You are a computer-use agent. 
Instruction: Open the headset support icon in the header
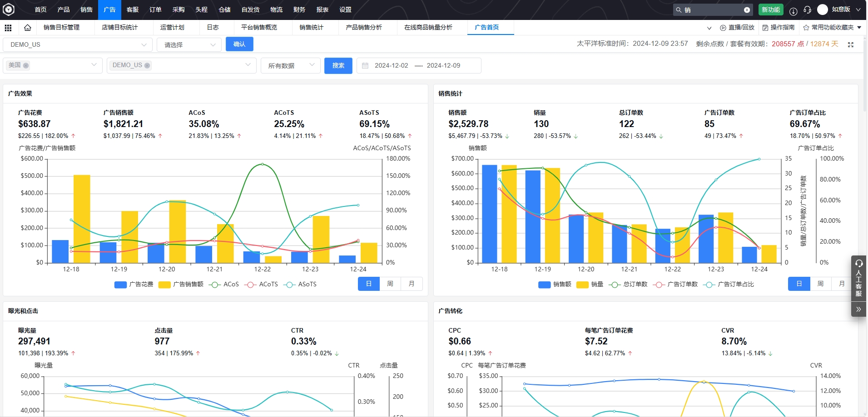coord(807,10)
